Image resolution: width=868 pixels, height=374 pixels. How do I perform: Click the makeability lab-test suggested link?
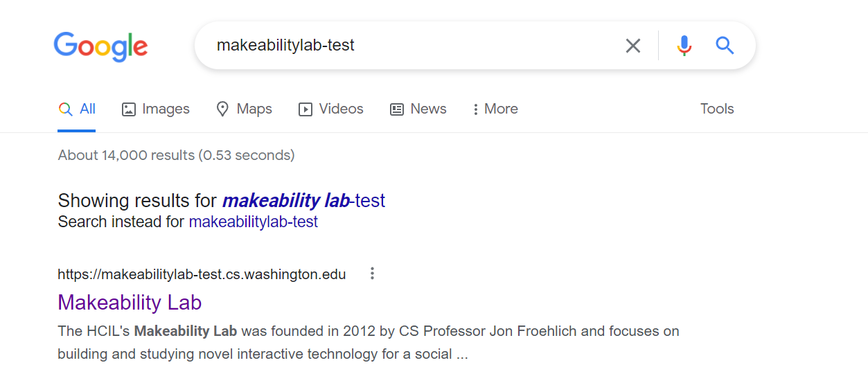click(x=303, y=201)
